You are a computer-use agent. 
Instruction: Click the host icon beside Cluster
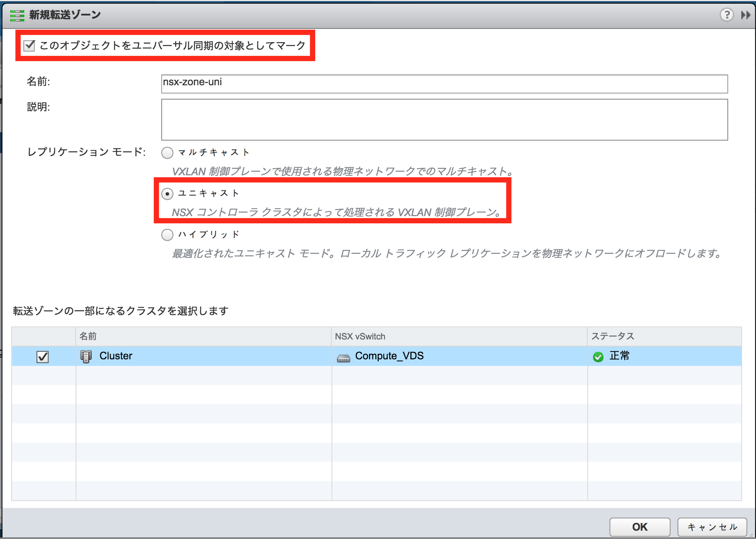point(86,356)
